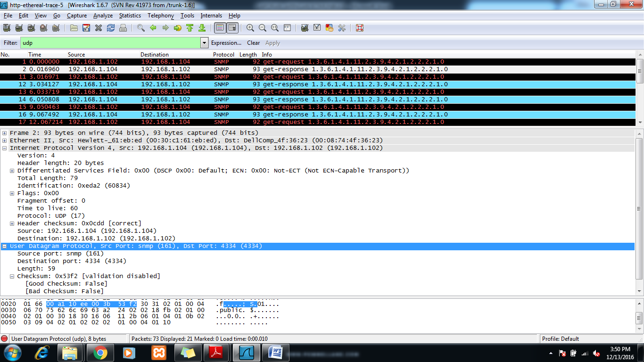This screenshot has width=644, height=362.
Task: Select packet 15 get-request row
Action: click(318, 107)
